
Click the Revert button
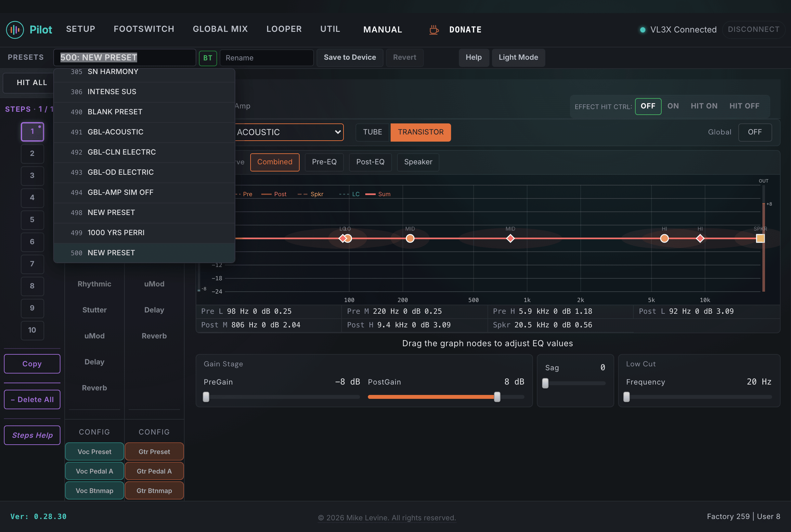click(x=404, y=58)
